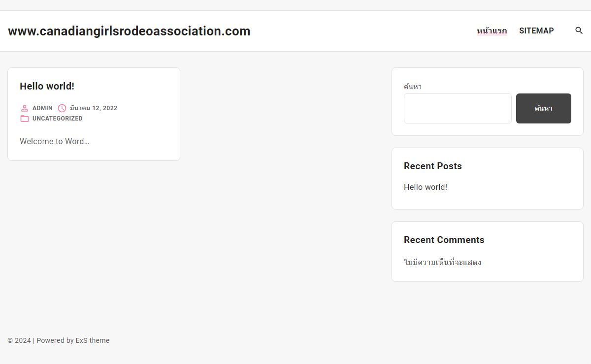Focus the ค้นหา search input field
The image size is (591, 364).
(x=458, y=108)
